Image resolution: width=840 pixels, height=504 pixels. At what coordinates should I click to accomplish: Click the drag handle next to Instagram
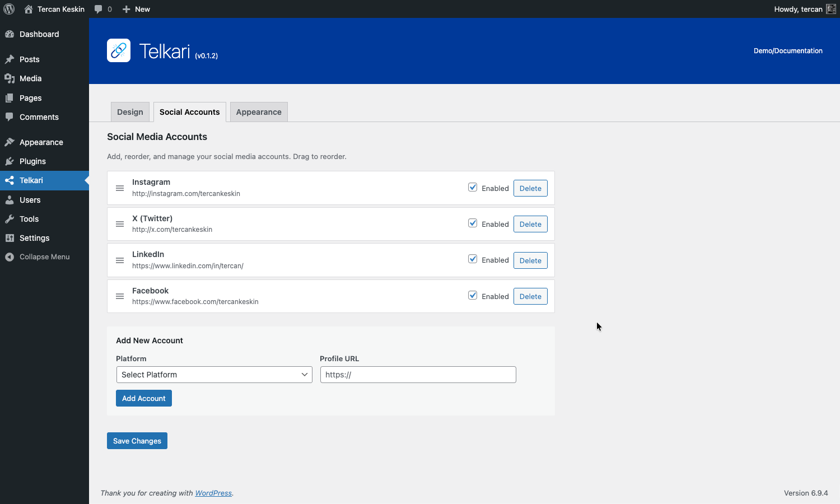click(x=120, y=188)
